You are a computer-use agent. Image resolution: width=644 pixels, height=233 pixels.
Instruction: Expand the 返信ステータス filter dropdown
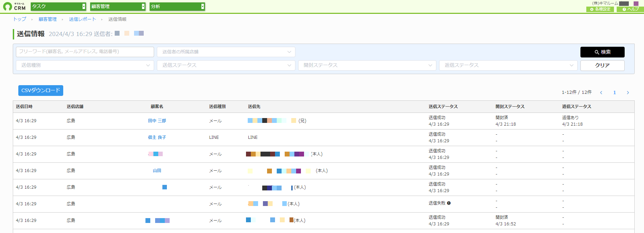click(508, 65)
